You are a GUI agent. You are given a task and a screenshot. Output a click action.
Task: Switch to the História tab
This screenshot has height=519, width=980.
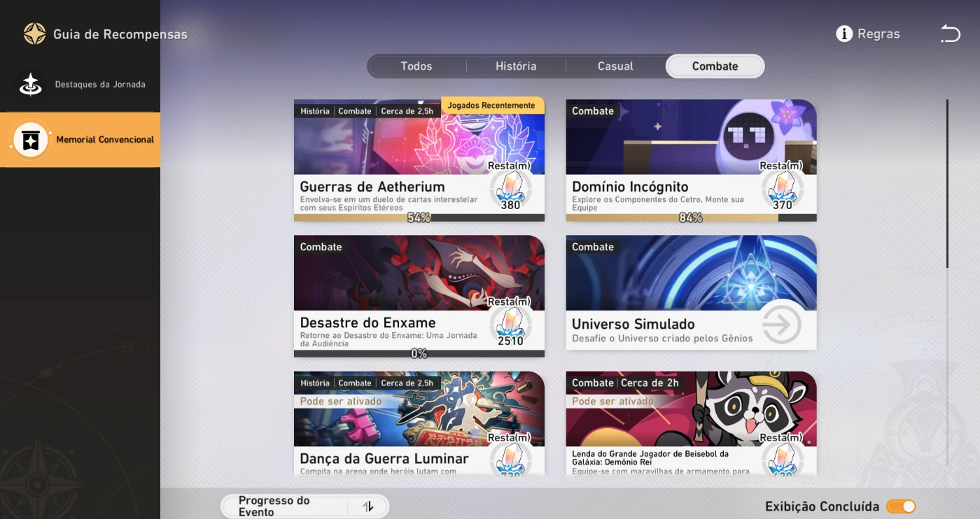[516, 66]
